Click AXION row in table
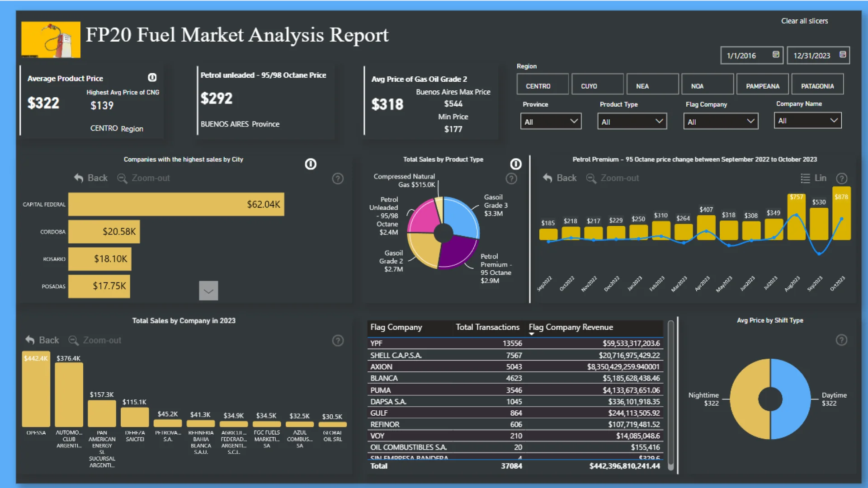Viewport: 868px width, 488px height. click(x=515, y=366)
